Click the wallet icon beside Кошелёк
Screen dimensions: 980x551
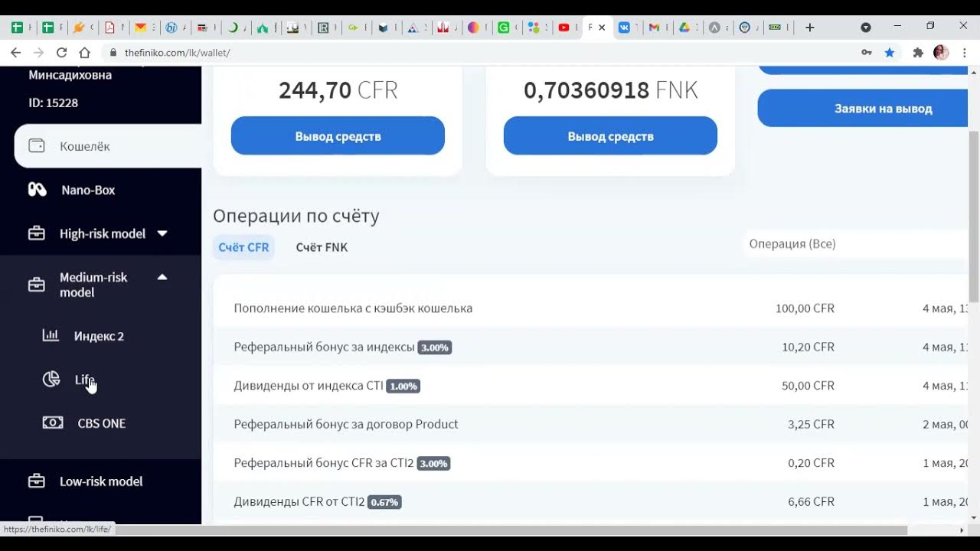(x=36, y=145)
